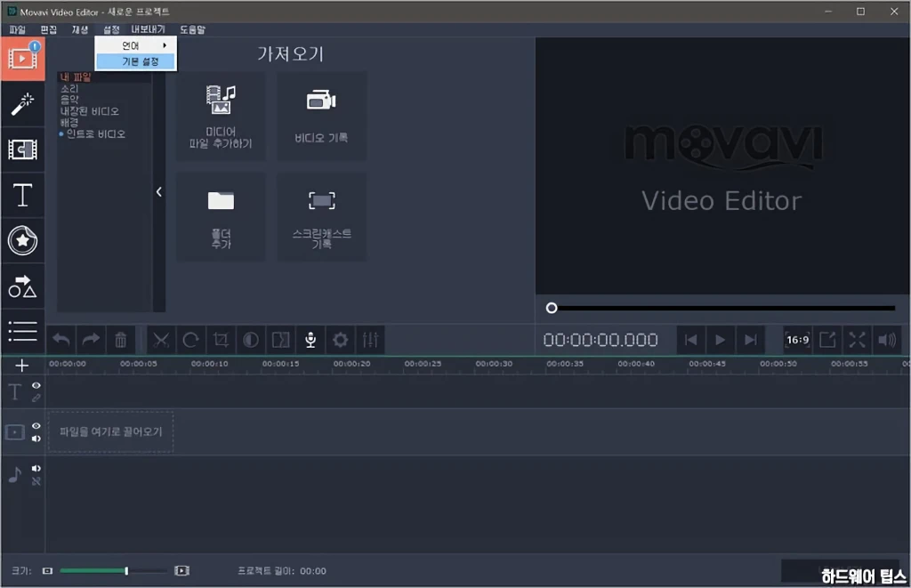Viewport: 911px width, 588px height.
Task: Open Color adjustments half-circle icon
Action: click(250, 340)
